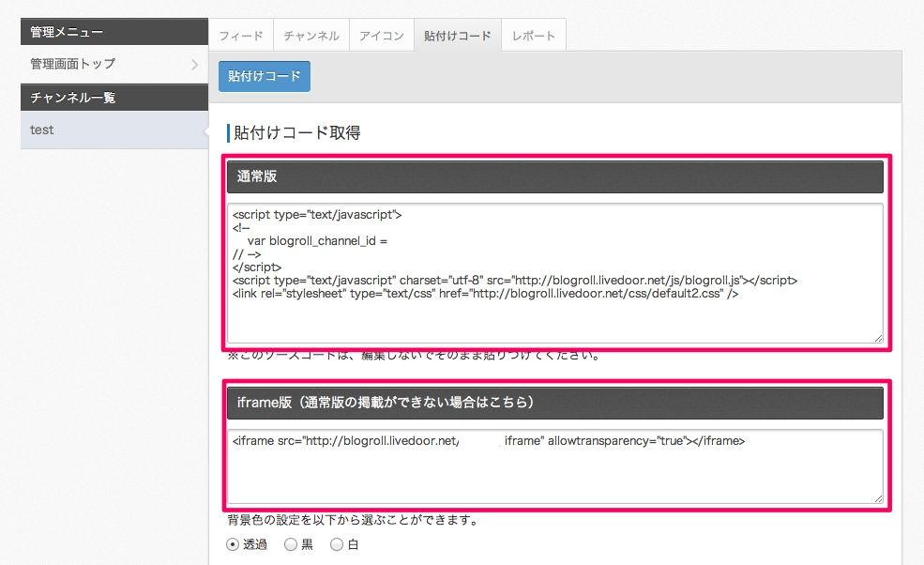This screenshot has height=565, width=924.
Task: Click inside the 通常版 script code textarea
Action: (555, 273)
